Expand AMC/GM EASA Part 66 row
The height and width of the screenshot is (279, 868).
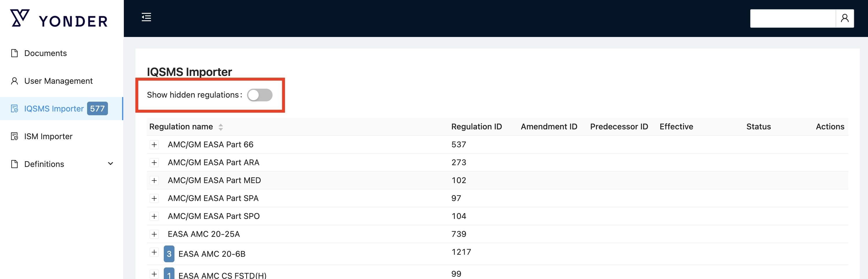pyautogui.click(x=154, y=145)
